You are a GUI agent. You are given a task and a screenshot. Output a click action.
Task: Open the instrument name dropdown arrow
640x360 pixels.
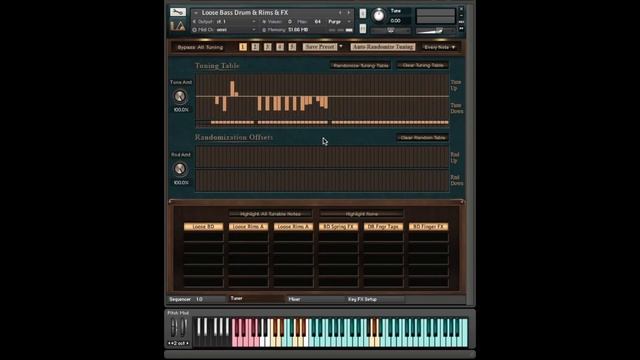click(196, 13)
